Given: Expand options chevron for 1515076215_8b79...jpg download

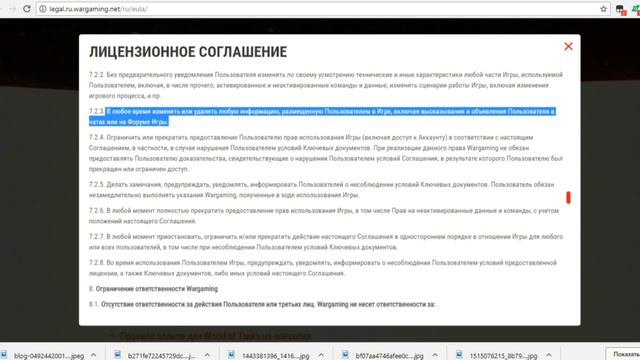Looking at the screenshot, I should tap(549, 355).
